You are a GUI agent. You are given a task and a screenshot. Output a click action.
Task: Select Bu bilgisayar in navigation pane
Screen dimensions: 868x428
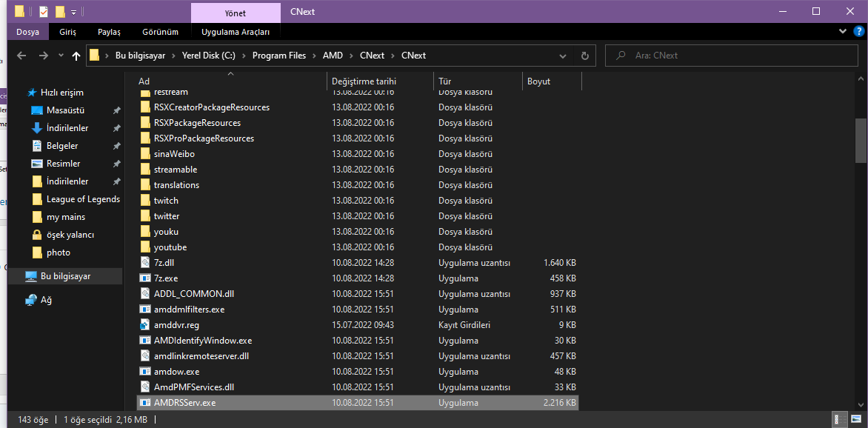coord(65,275)
